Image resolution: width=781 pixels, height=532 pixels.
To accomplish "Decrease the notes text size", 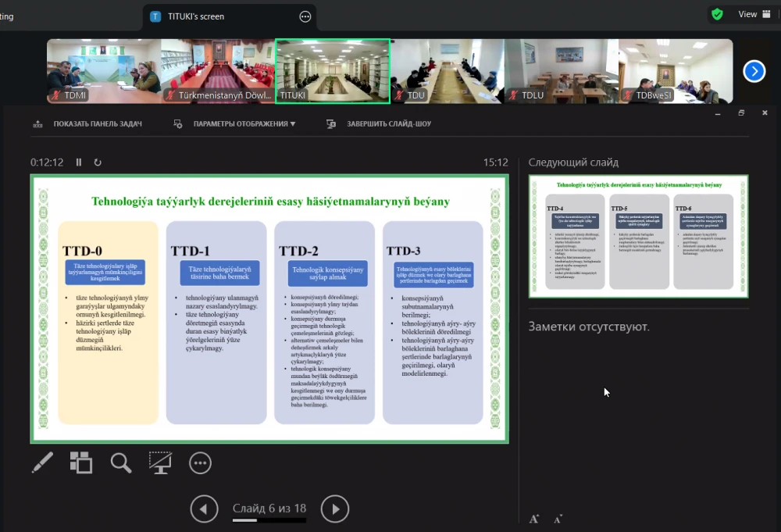I will click(x=558, y=519).
